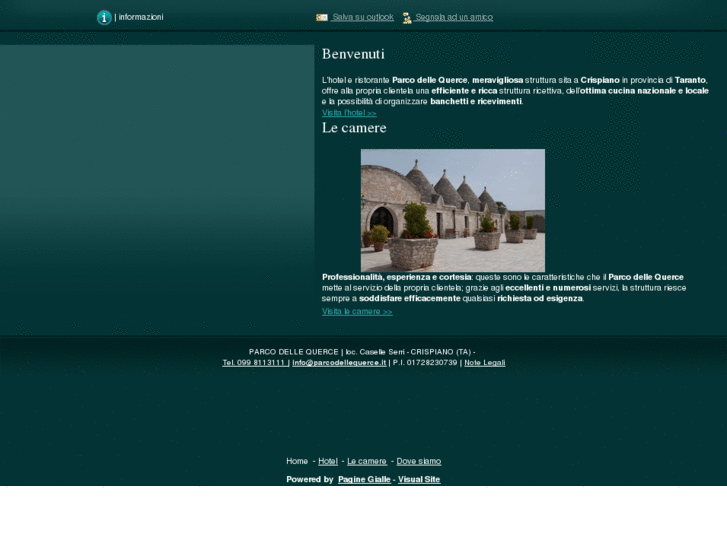727x545 pixels.
Task: Open the informazioni label
Action: (141, 17)
